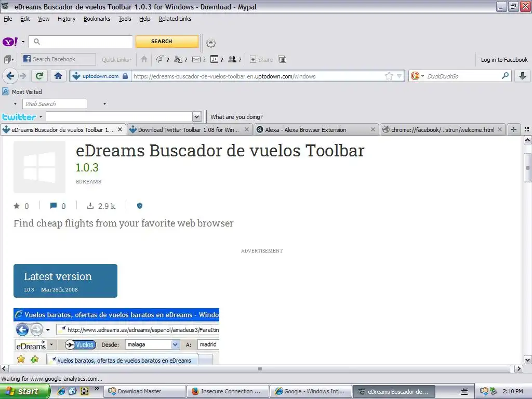Click the uptodown.com site identity button
Viewport: 532px width, 399px height.
[100, 76]
